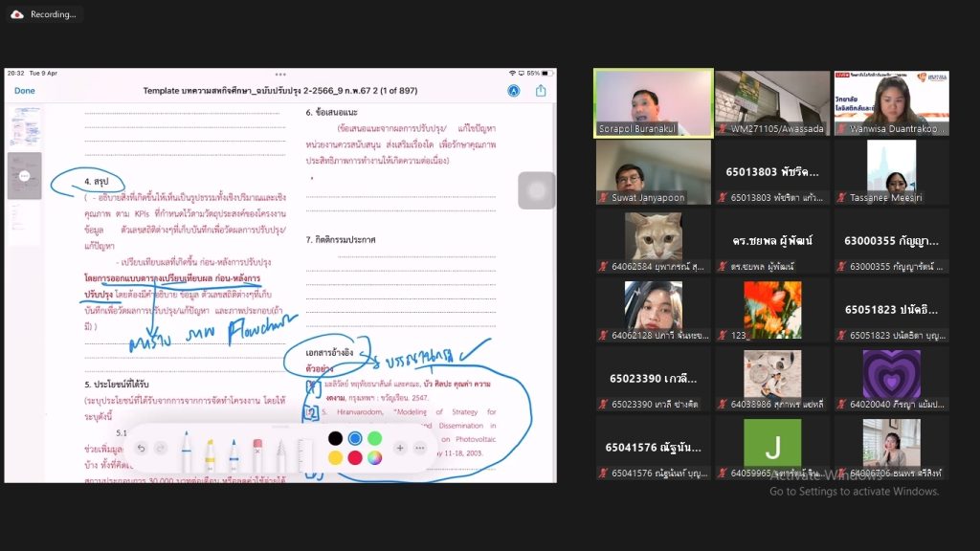Click the heading "6. ข้อเสนอแนะ"
This screenshot has height=551, width=980.
click(x=331, y=113)
